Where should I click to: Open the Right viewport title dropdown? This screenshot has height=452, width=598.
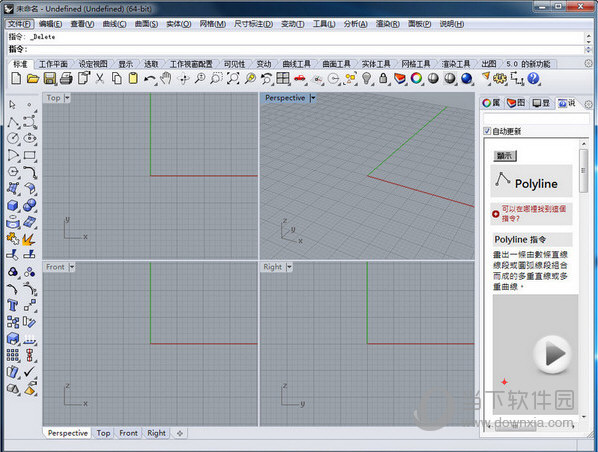tap(289, 267)
